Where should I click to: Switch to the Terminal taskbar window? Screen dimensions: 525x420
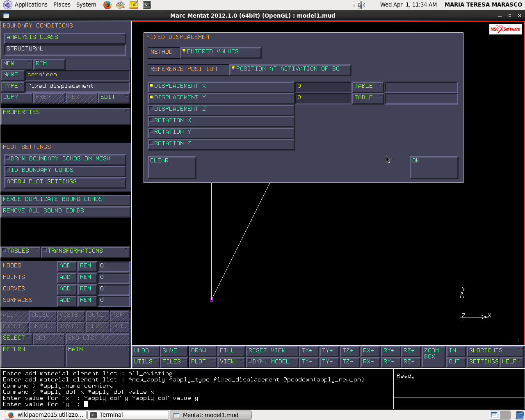pos(128,415)
